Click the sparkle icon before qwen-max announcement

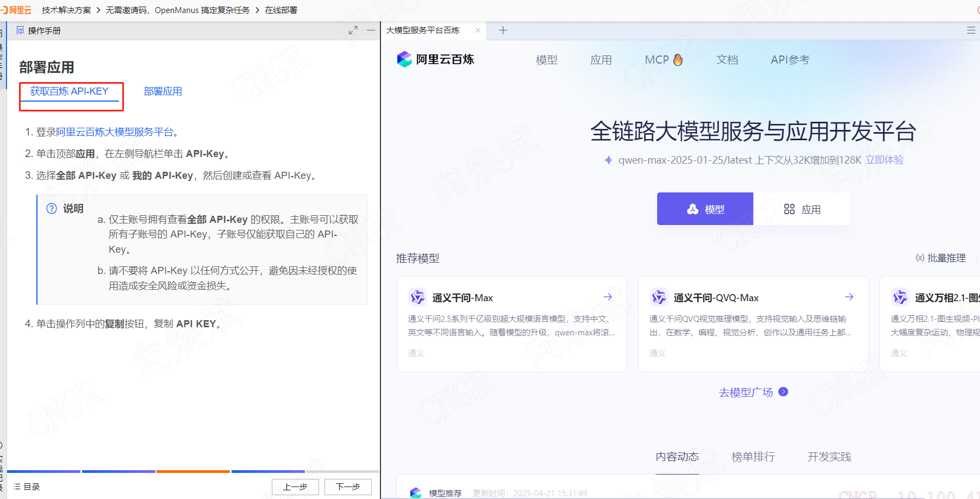coord(609,160)
